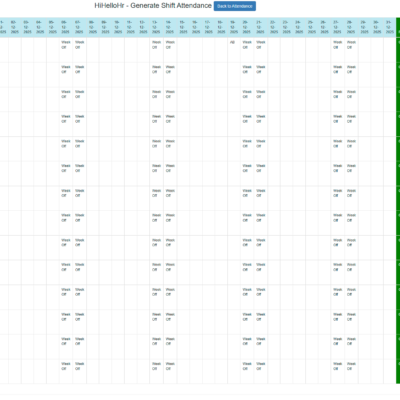Select the 13-12-2025 date column header
Image resolution: width=400 pixels, height=400 pixels.
pyautogui.click(x=156, y=27)
